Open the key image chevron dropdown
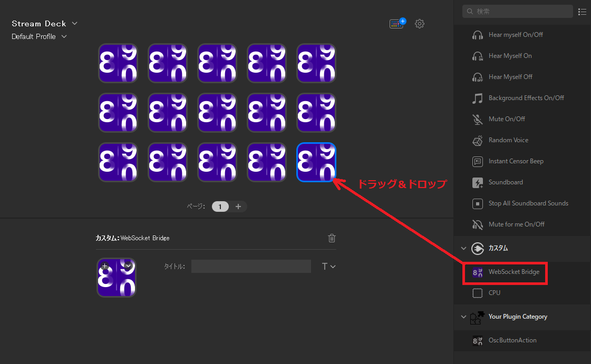 [x=128, y=265]
